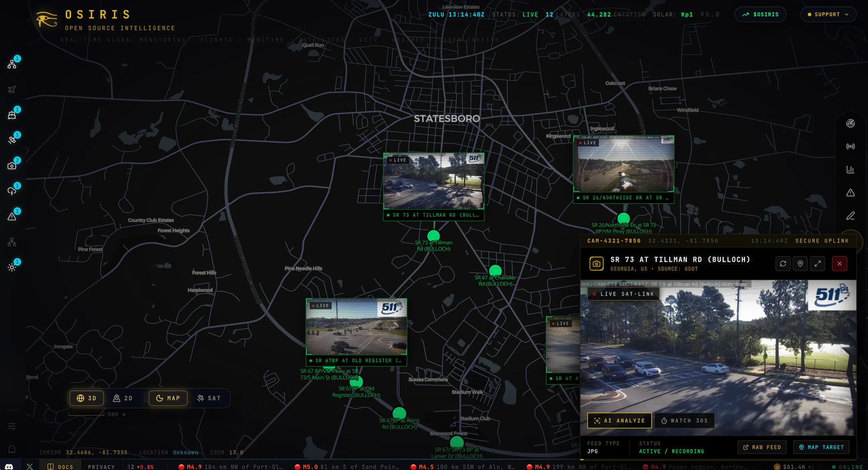
Task: Click the AI ANALYZE button
Action: (x=619, y=420)
